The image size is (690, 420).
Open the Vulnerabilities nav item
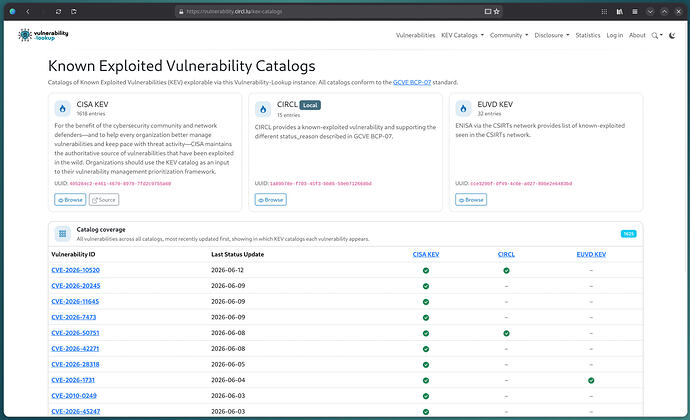coord(415,35)
